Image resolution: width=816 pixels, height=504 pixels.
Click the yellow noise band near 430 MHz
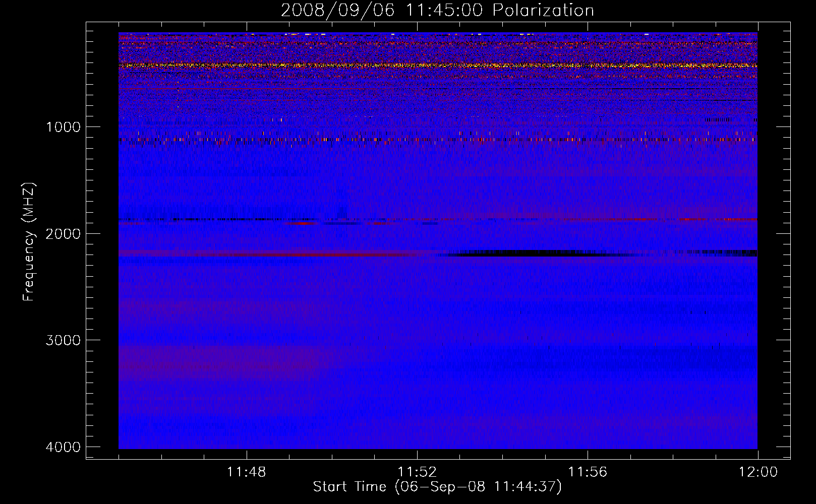click(438, 66)
